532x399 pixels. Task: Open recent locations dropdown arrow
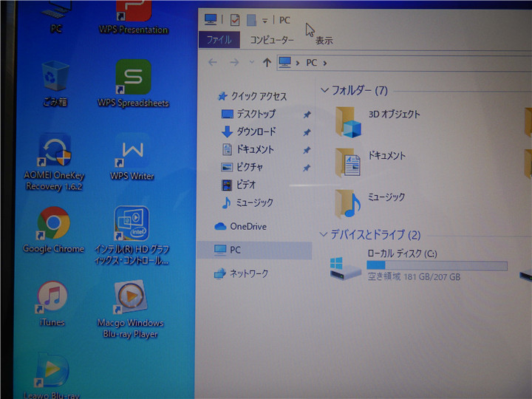click(x=251, y=62)
